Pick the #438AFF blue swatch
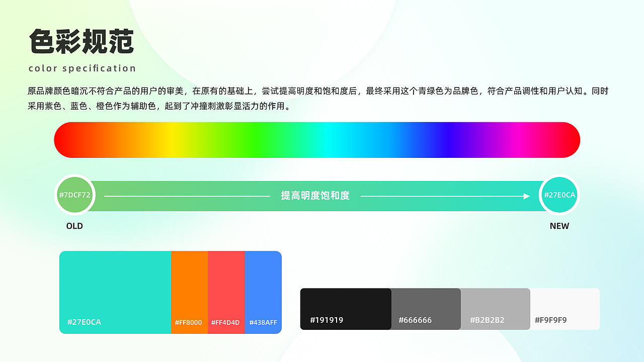This screenshot has width=644, height=362. (263, 292)
